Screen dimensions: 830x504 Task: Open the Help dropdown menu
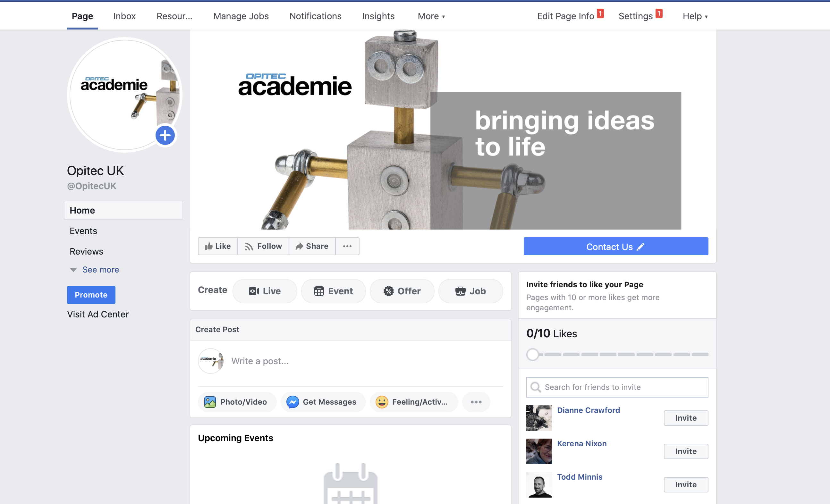695,16
